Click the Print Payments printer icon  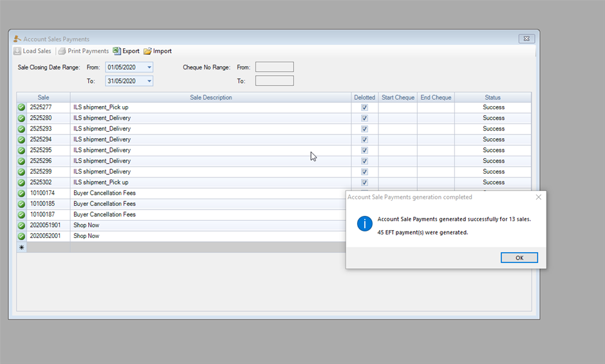tap(62, 51)
